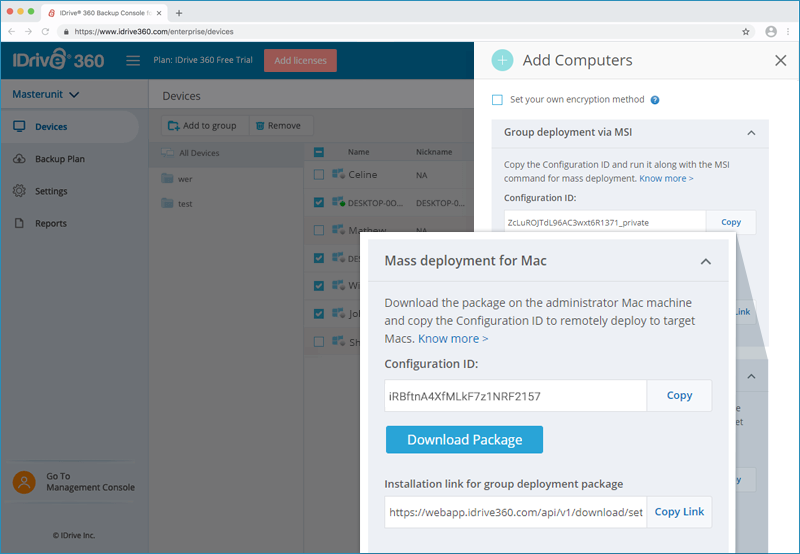This screenshot has width=800, height=554.
Task: Open Reports in sidebar
Action: coord(51,223)
